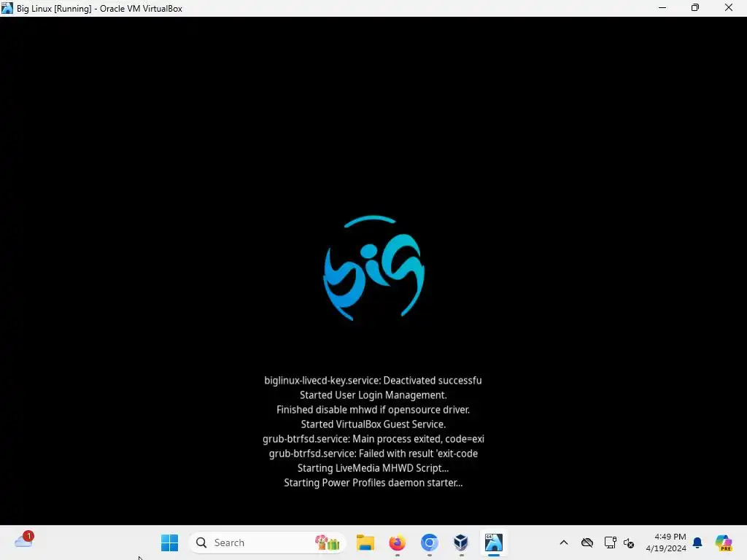The width and height of the screenshot is (747, 560).
Task: Restore down the VirtualBox window
Action: [695, 7]
